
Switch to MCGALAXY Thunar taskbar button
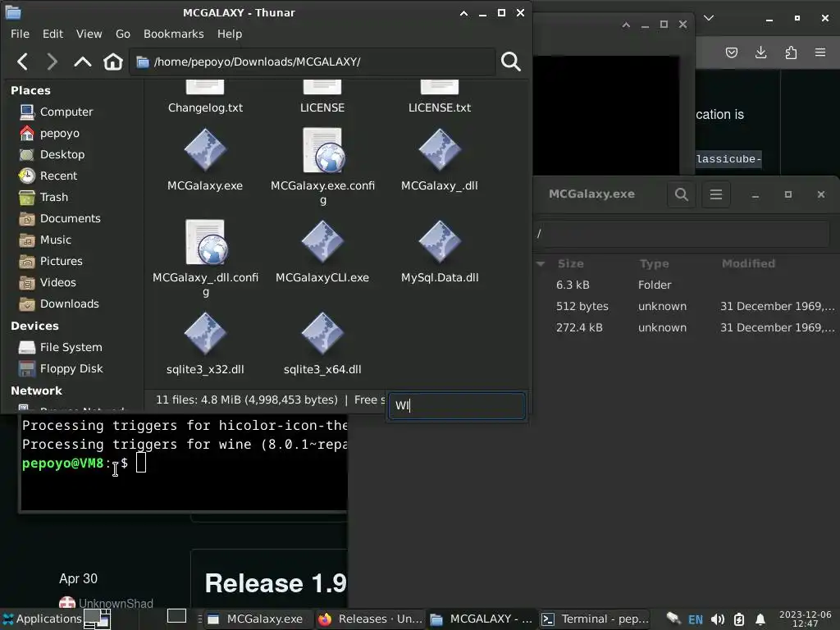click(481, 619)
